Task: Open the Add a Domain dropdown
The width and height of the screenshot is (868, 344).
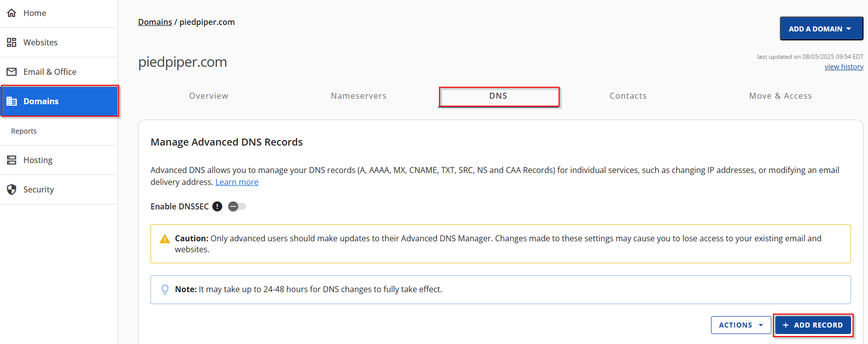Action: coord(821,29)
